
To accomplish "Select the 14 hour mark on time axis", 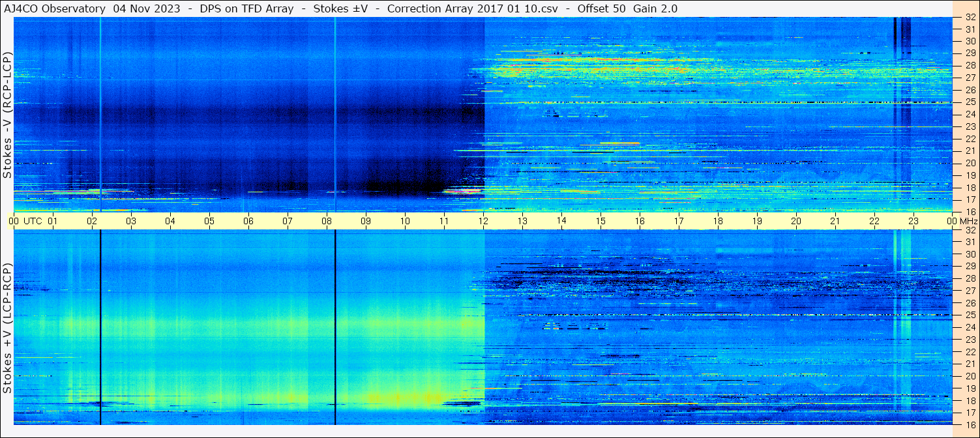I will (x=561, y=222).
